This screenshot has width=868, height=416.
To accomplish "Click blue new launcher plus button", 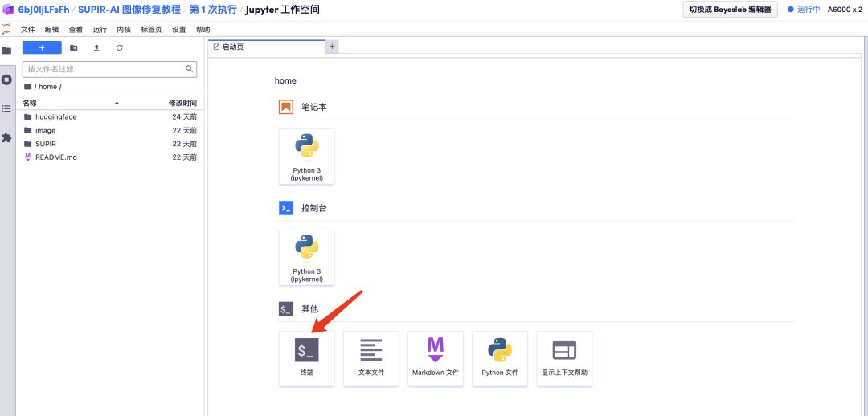I will click(42, 48).
